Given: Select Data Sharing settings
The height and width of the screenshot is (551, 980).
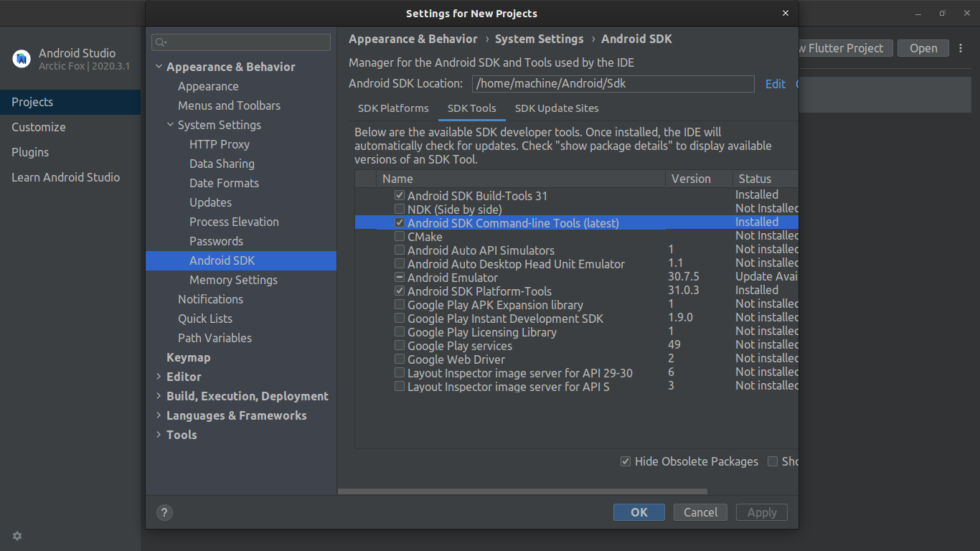Looking at the screenshot, I should [x=222, y=164].
